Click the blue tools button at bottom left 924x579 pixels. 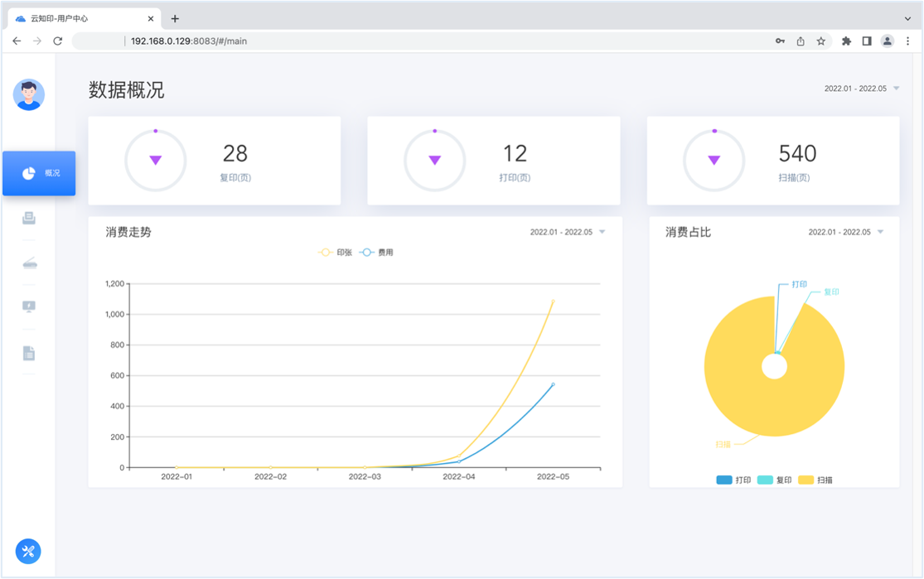pos(28,551)
